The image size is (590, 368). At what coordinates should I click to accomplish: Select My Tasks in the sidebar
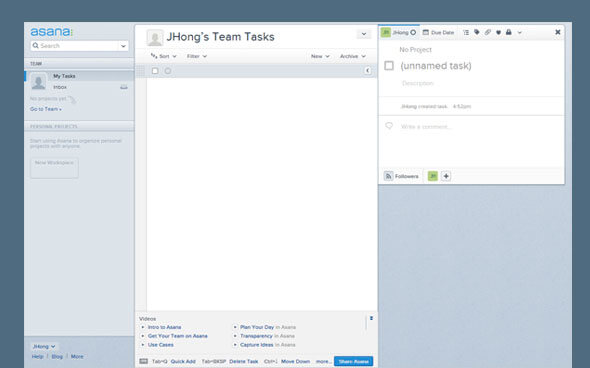64,76
